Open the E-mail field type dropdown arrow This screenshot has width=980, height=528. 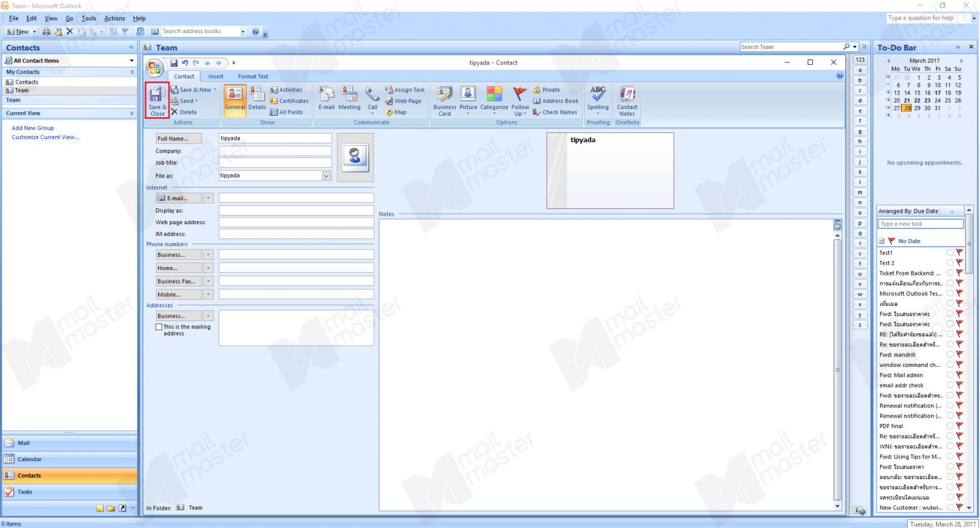tap(208, 198)
